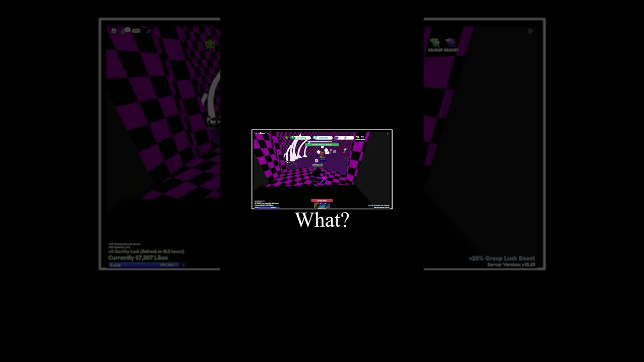
Task: Click the small button beside the large Souls bar
Action: coord(184,265)
